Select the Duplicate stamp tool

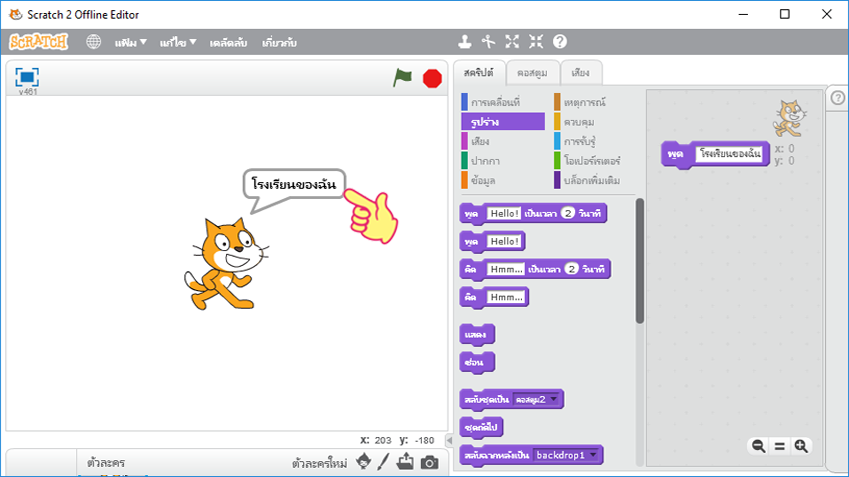[x=465, y=42]
